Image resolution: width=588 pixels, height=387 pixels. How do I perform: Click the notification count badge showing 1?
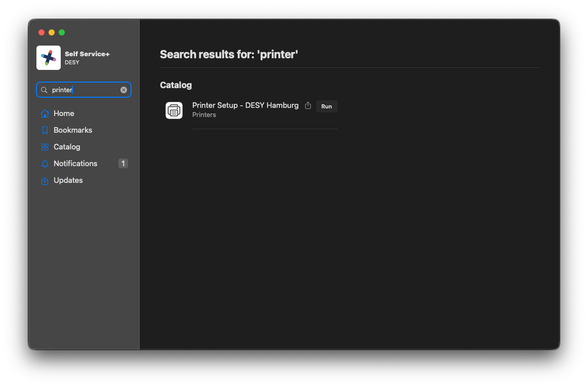point(123,164)
